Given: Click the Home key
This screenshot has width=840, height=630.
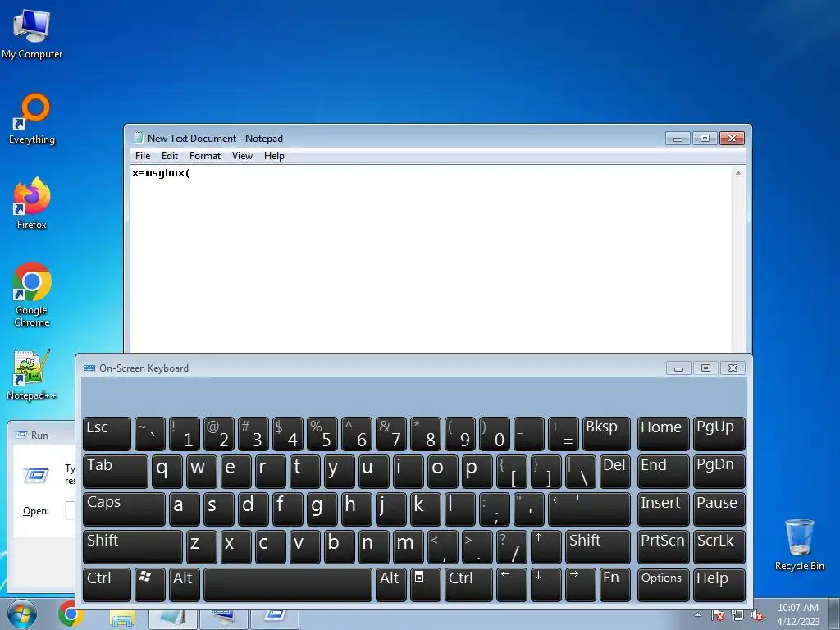Looking at the screenshot, I should tap(663, 433).
